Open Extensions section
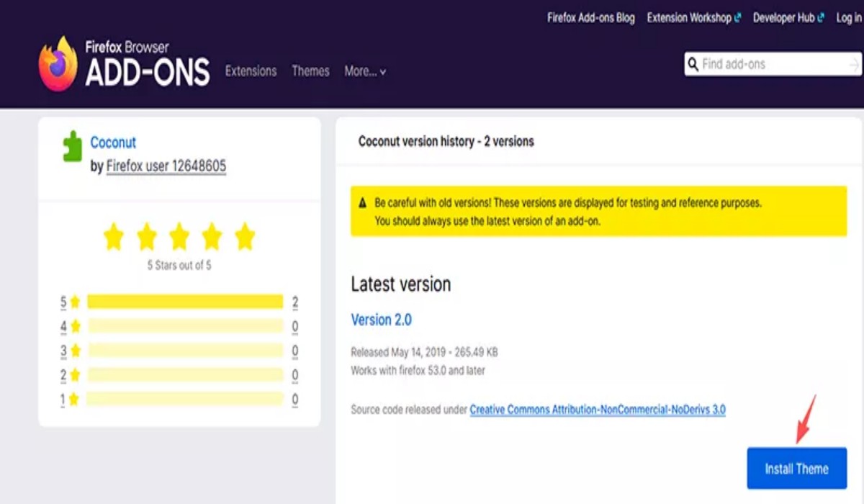Image resolution: width=864 pixels, height=504 pixels. (251, 71)
